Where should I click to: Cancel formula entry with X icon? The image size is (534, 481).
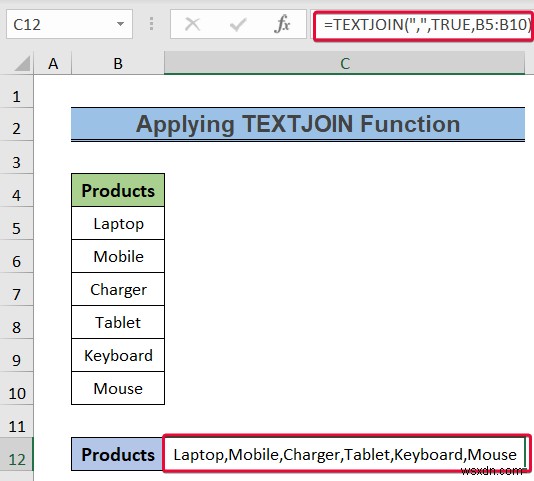click(192, 24)
